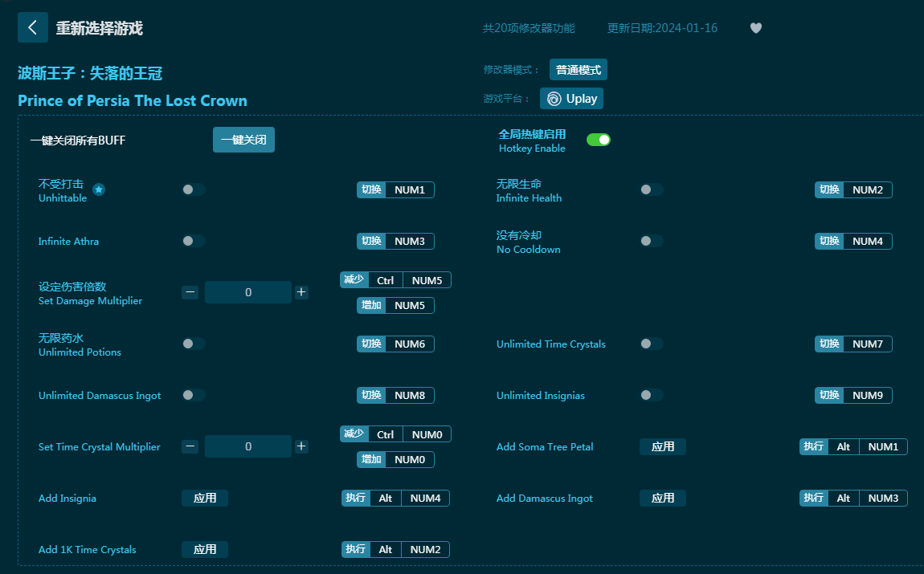Screen dimensions: 924x574
Task: Click the 普通模式 mode button
Action: coord(578,70)
